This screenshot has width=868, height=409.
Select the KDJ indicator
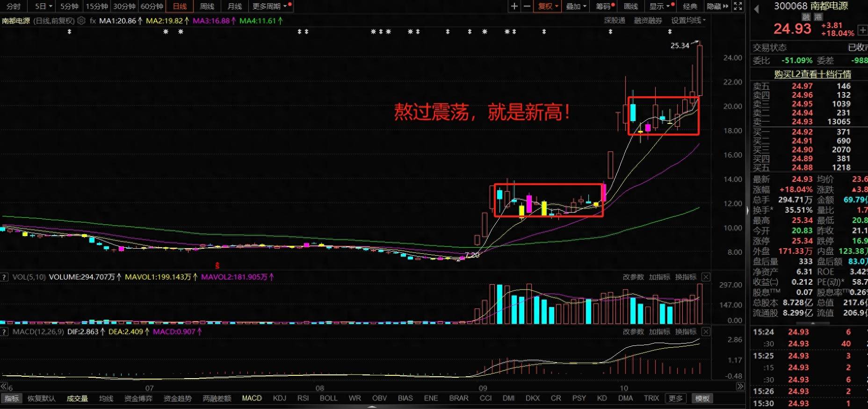click(x=280, y=398)
